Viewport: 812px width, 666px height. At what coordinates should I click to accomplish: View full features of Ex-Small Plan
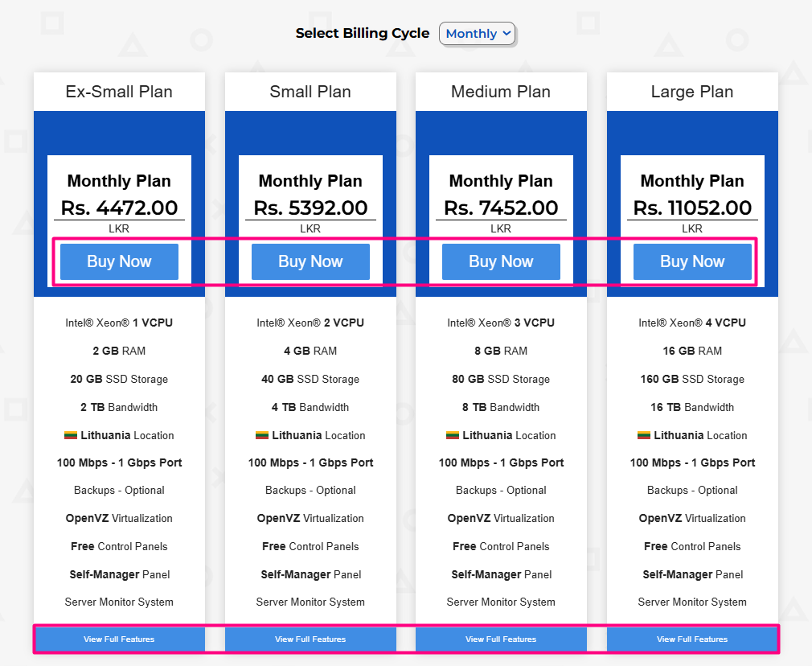pyautogui.click(x=119, y=639)
